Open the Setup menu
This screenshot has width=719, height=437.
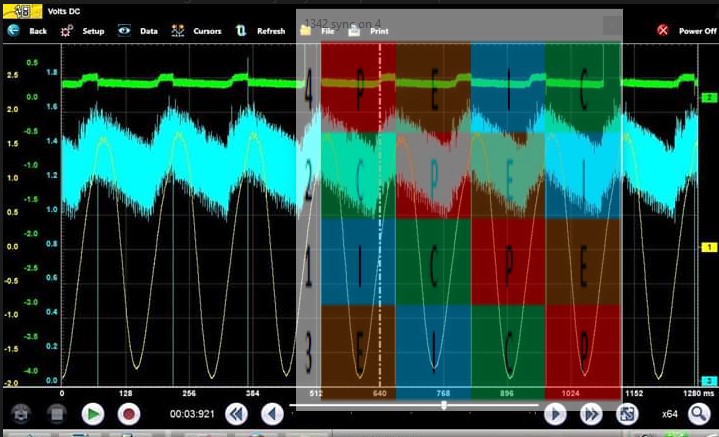tap(67, 31)
